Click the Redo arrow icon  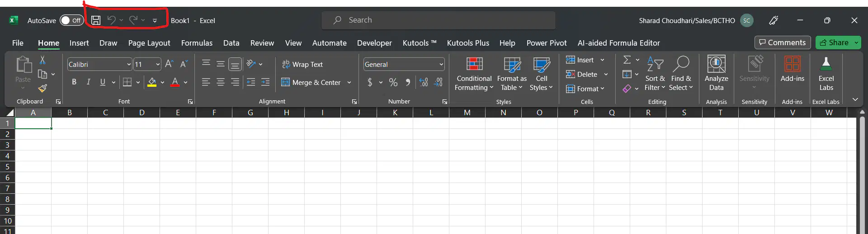133,20
